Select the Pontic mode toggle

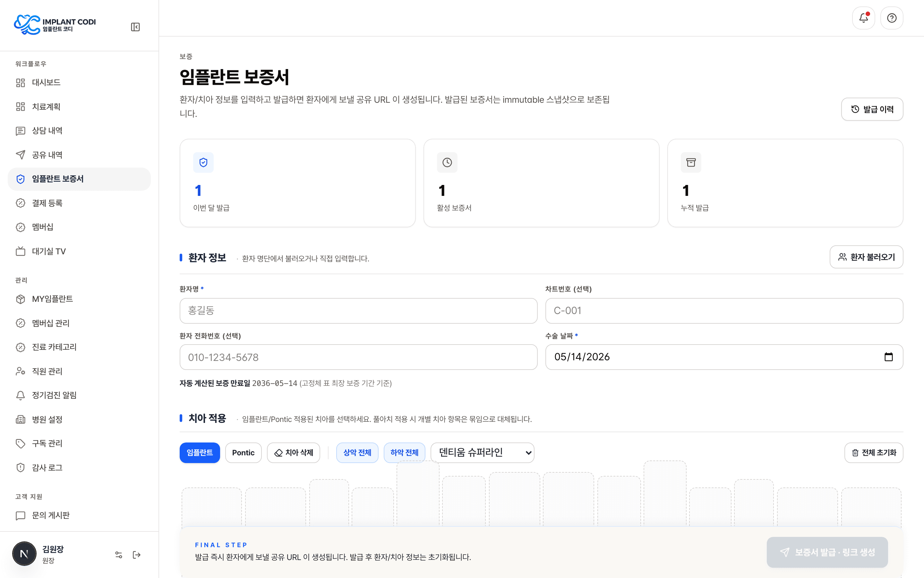(243, 453)
